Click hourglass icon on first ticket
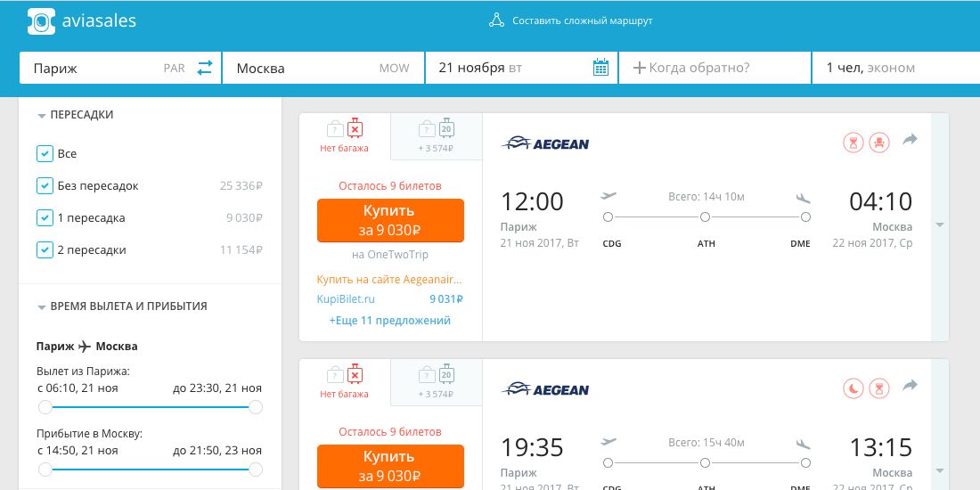Image resolution: width=980 pixels, height=490 pixels. coord(853,142)
